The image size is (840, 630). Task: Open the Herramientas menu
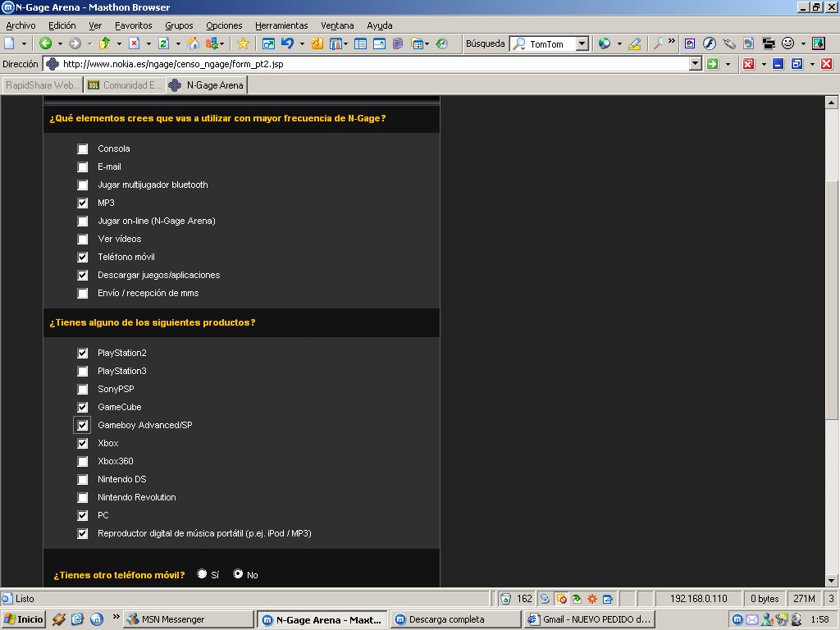pos(281,25)
